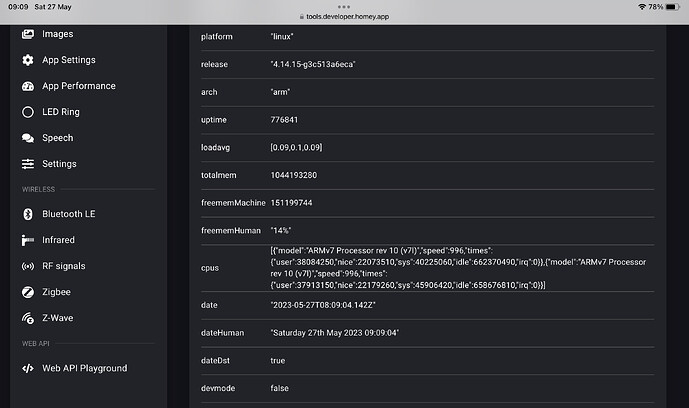Select the arch value "arm"
This screenshot has height=408, width=689.
coord(280,92)
